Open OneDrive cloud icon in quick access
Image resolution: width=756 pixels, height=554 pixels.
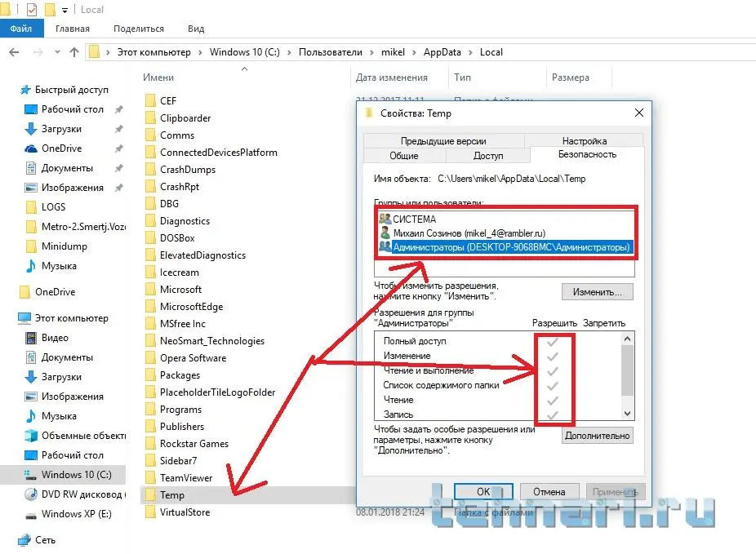[30, 148]
